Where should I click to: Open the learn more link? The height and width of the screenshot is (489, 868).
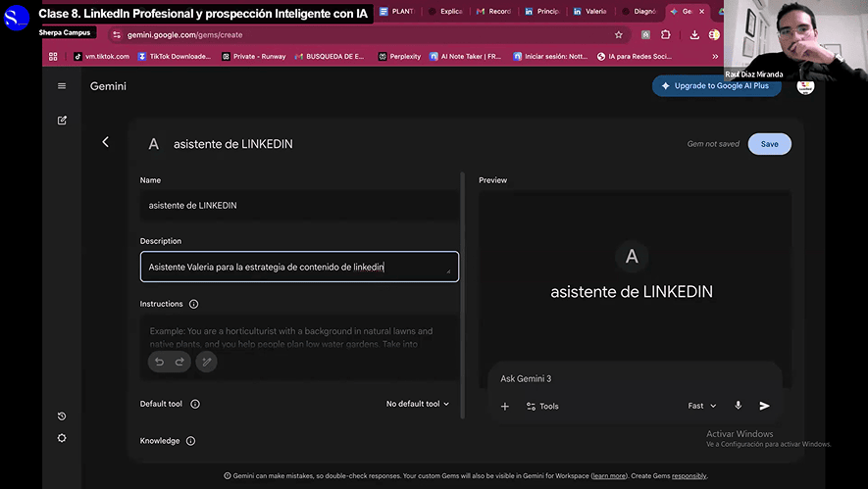click(609, 475)
